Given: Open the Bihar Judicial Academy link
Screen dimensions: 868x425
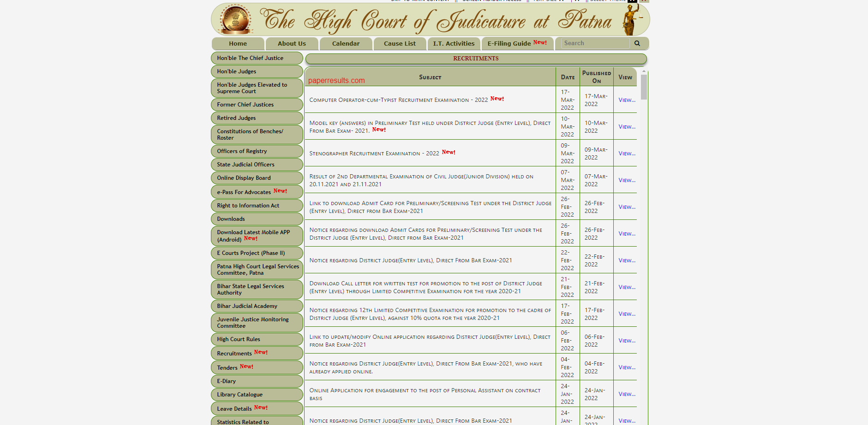Looking at the screenshot, I should coord(257,306).
